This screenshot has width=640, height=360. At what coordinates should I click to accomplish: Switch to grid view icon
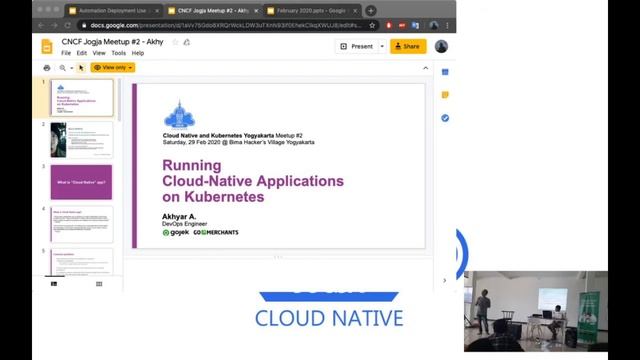(x=99, y=284)
